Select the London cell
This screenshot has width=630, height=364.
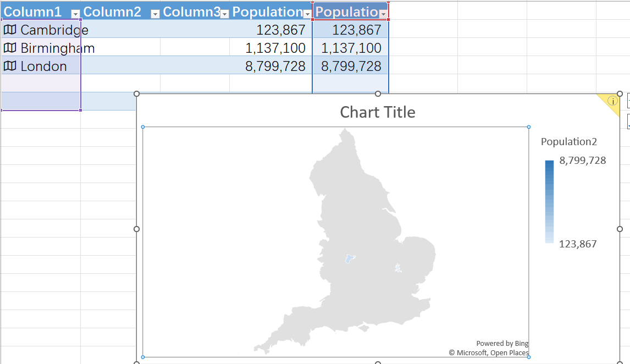click(x=41, y=65)
